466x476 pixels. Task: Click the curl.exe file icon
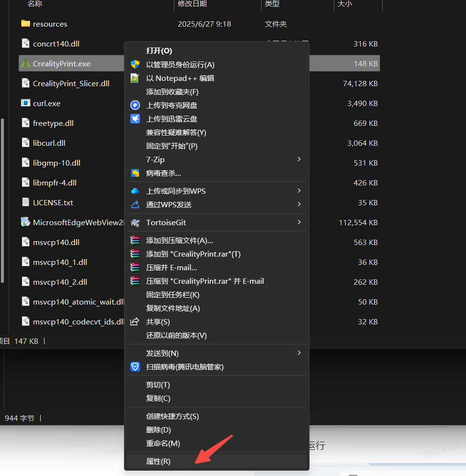click(26, 103)
